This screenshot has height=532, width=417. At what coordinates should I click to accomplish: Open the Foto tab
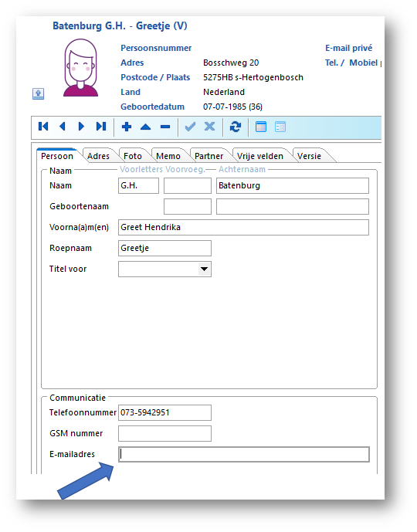[133, 156]
